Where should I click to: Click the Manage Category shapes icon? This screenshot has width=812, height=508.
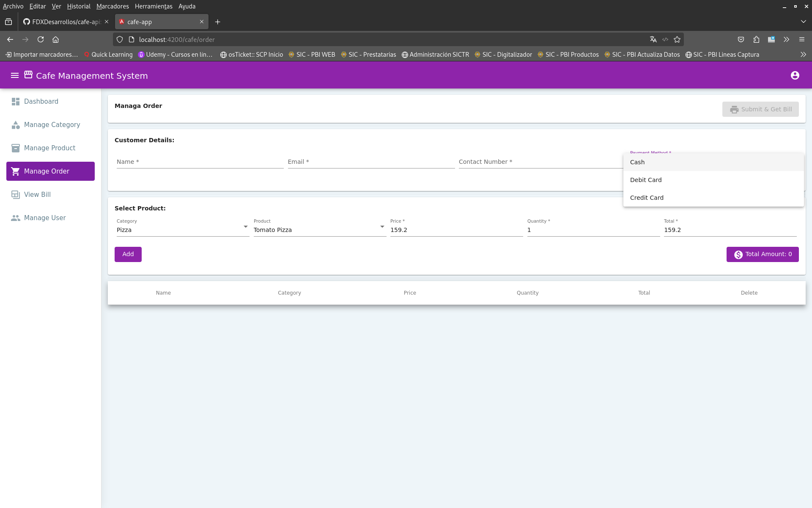point(16,125)
